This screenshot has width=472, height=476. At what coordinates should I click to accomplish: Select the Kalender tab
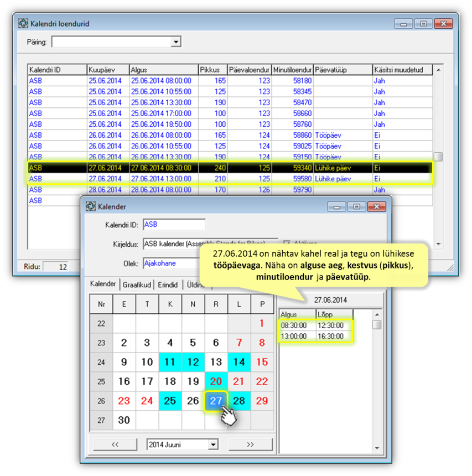click(x=103, y=284)
